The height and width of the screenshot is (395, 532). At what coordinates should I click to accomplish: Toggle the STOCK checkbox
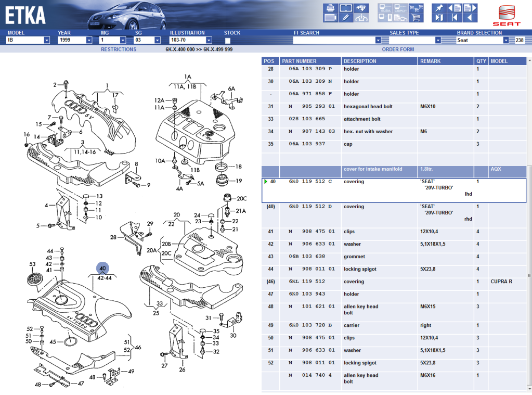228,41
